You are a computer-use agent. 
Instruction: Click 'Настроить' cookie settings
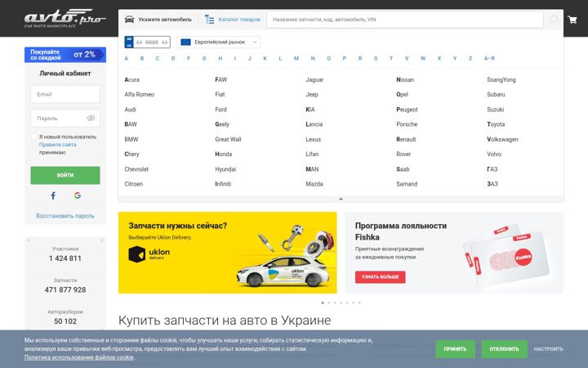click(548, 349)
